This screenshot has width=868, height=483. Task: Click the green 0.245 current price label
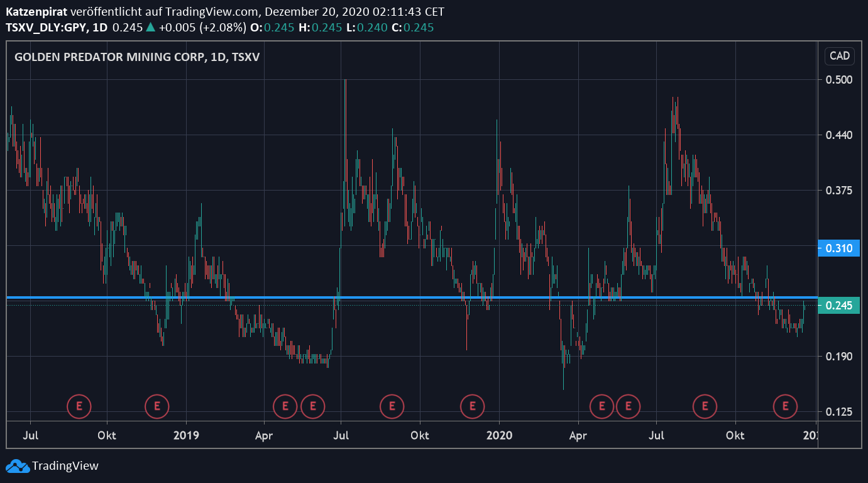(839, 306)
